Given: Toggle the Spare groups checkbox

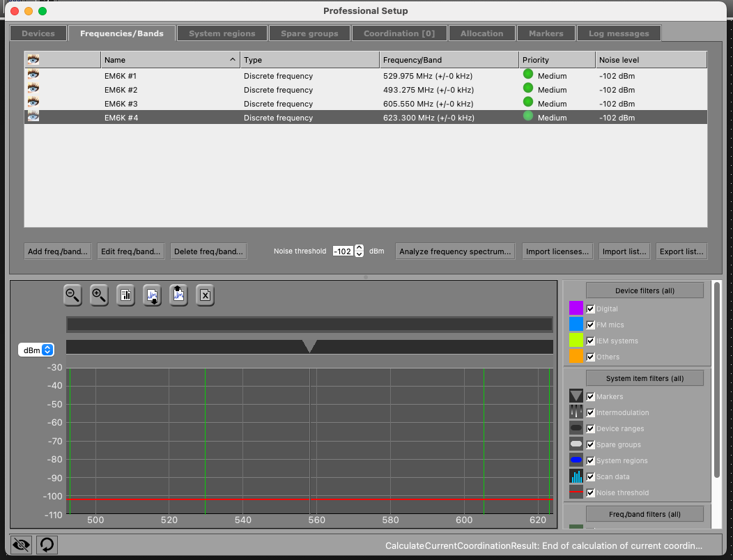Looking at the screenshot, I should (x=590, y=444).
